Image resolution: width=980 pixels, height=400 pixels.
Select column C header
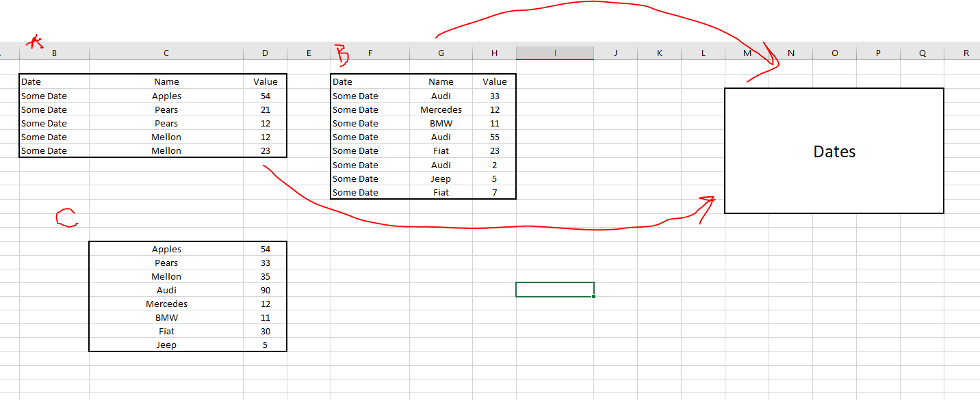pos(166,53)
